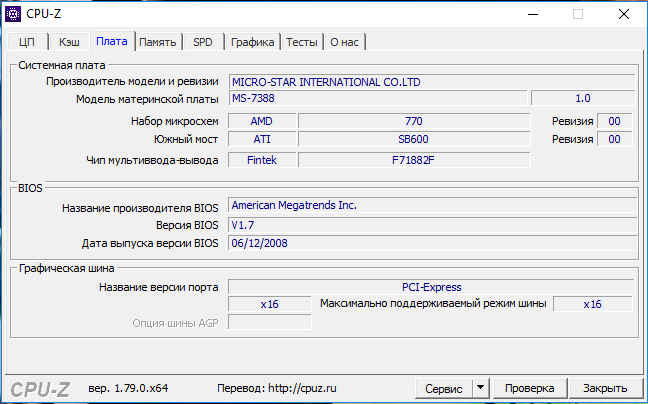Click the Закрыть button
Screen dimensions: 648x404
(x=605, y=388)
